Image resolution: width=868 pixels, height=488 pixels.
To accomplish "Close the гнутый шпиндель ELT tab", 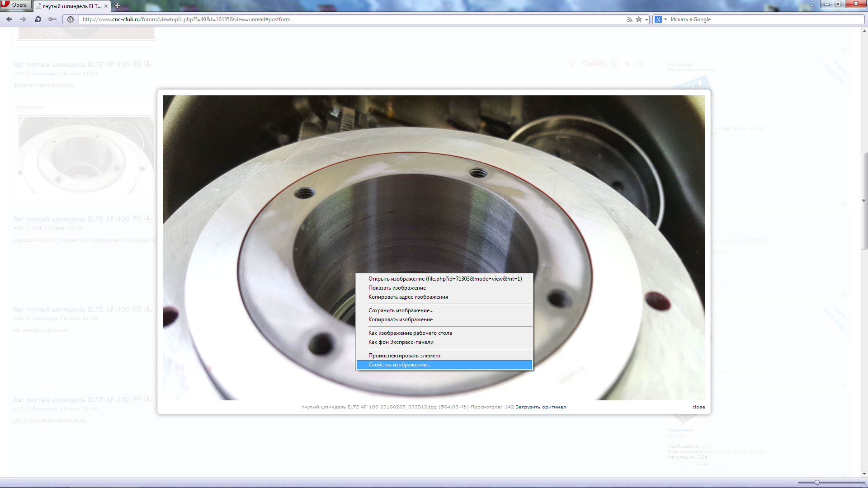I will click(x=106, y=6).
